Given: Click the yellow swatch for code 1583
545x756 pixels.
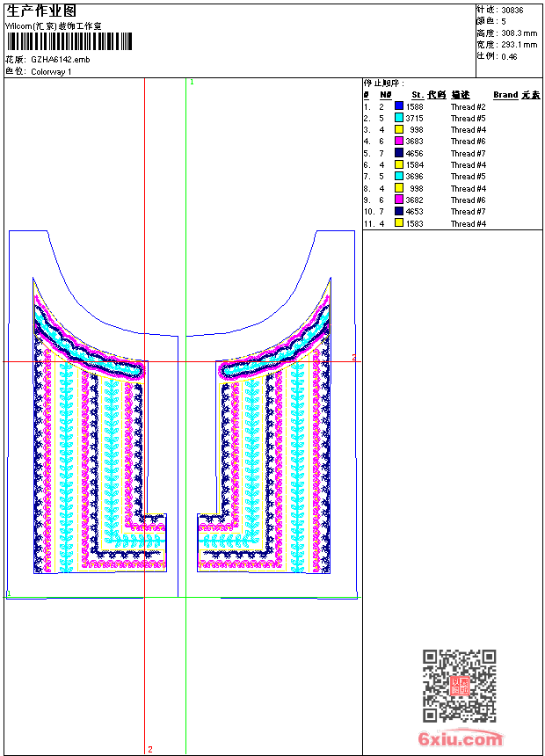Looking at the screenshot, I should click(399, 223).
